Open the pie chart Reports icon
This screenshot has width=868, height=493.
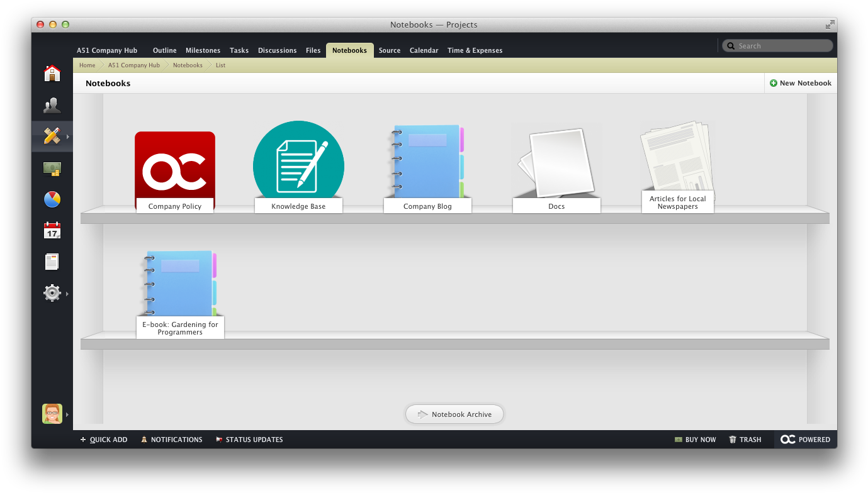(52, 199)
